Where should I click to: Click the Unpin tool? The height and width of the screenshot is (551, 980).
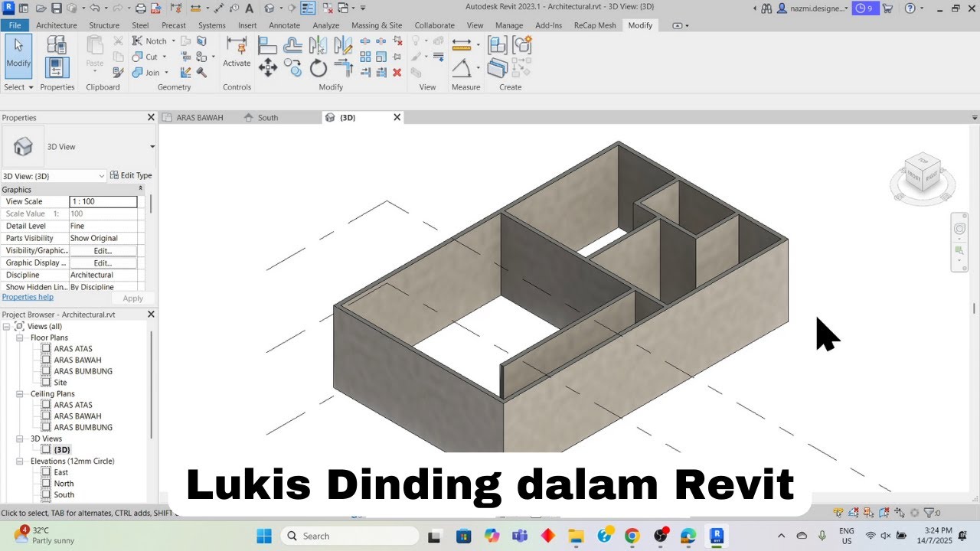pyautogui.click(x=397, y=41)
